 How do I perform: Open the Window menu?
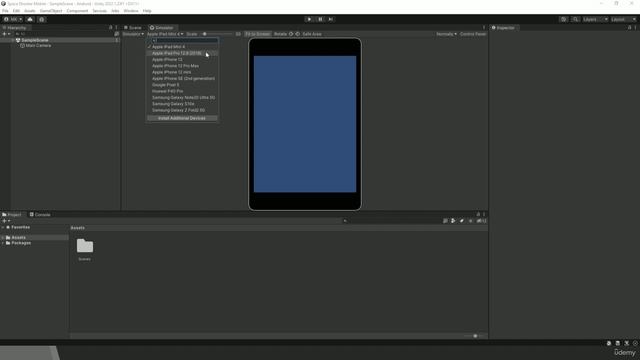(x=131, y=11)
